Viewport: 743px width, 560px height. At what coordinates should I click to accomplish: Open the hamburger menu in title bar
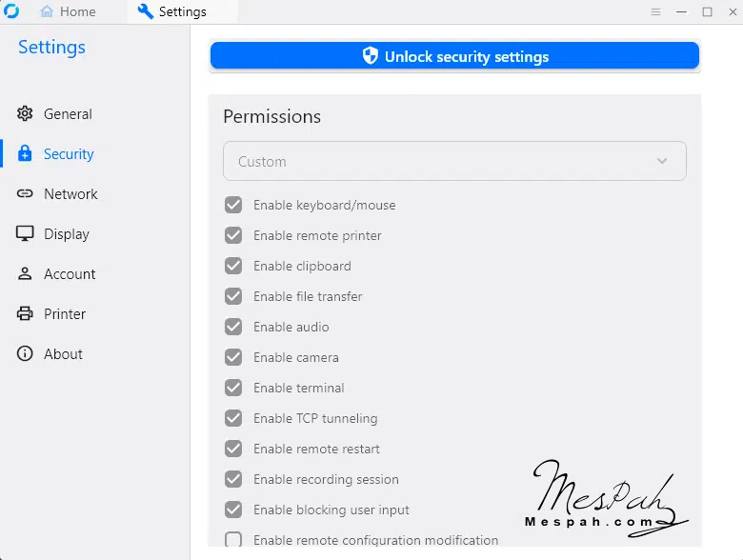[655, 12]
